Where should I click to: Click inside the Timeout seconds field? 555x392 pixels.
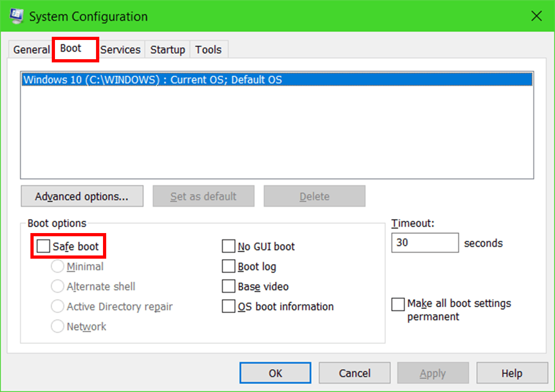(425, 243)
